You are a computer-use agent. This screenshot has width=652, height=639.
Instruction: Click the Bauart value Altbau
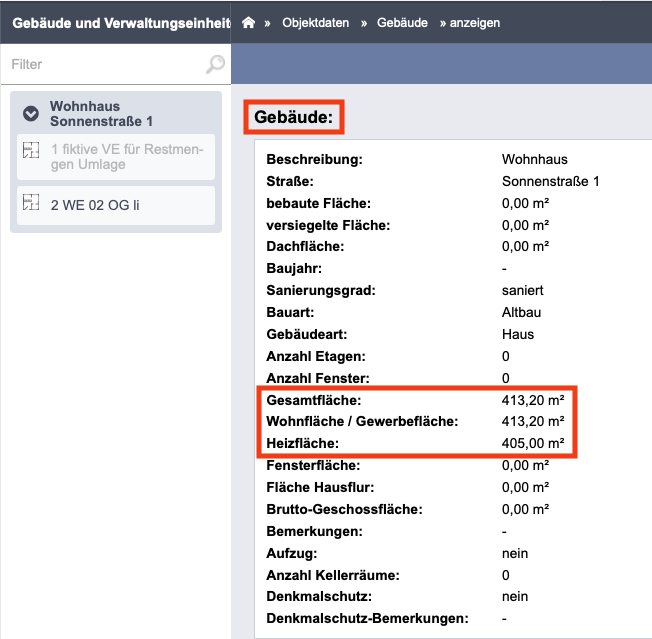[521, 312]
